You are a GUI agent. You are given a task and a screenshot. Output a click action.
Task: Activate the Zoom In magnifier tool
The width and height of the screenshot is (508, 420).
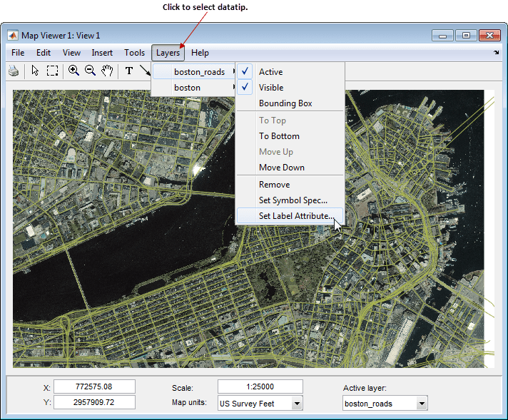[73, 71]
